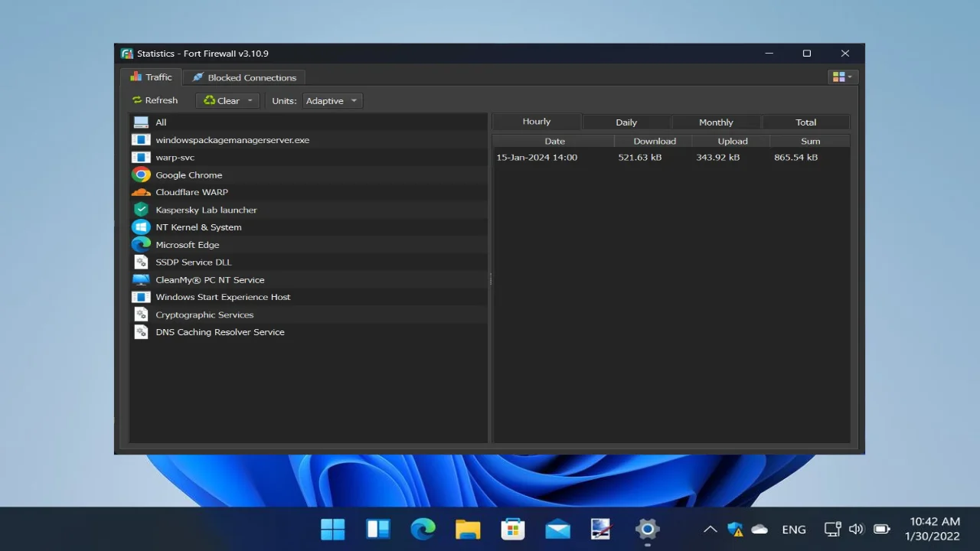The image size is (980, 551).
Task: Click the All computer icon
Action: [141, 122]
